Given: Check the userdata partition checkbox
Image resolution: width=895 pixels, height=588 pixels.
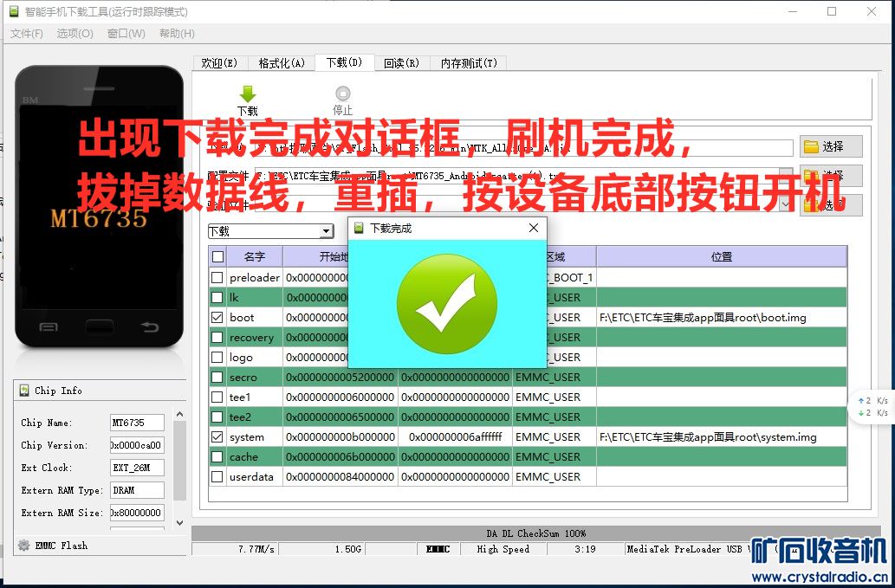Looking at the screenshot, I should pyautogui.click(x=217, y=477).
